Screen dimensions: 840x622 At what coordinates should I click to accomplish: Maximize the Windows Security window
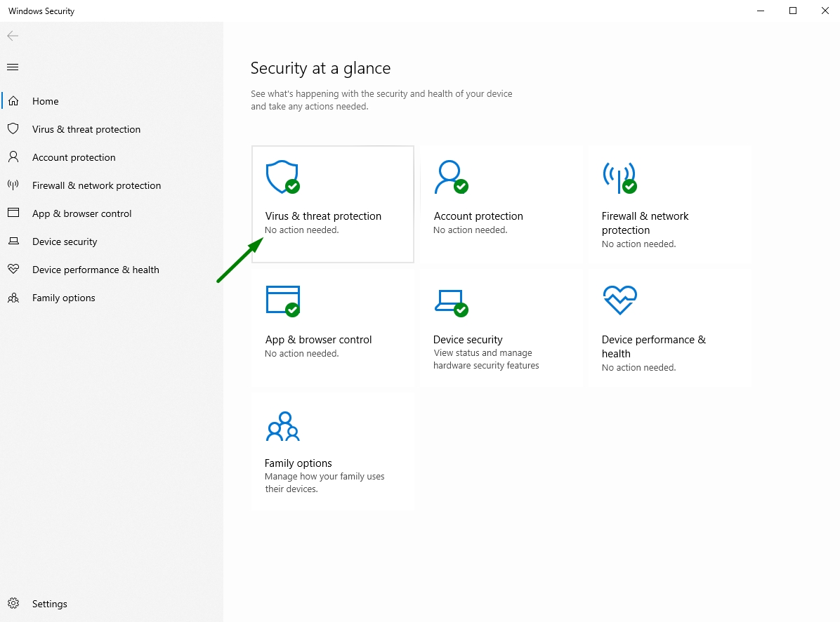pyautogui.click(x=793, y=11)
